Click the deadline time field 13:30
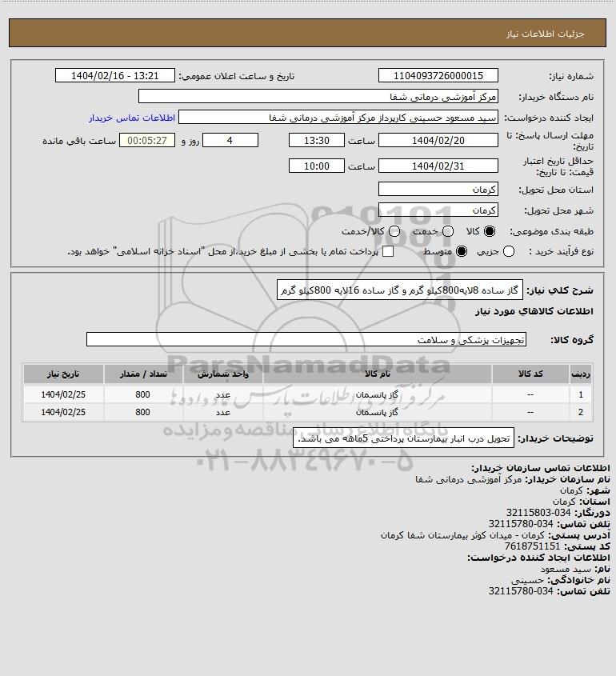 pyautogui.click(x=317, y=141)
